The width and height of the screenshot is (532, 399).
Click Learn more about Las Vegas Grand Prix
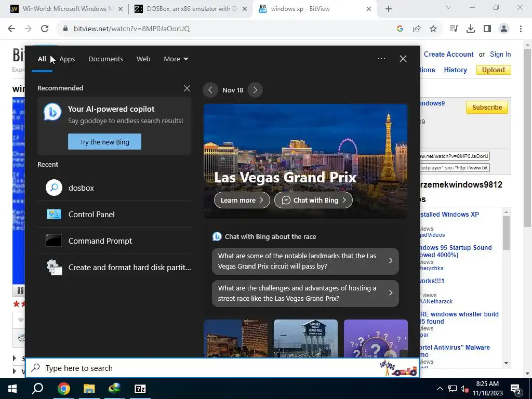(242, 200)
